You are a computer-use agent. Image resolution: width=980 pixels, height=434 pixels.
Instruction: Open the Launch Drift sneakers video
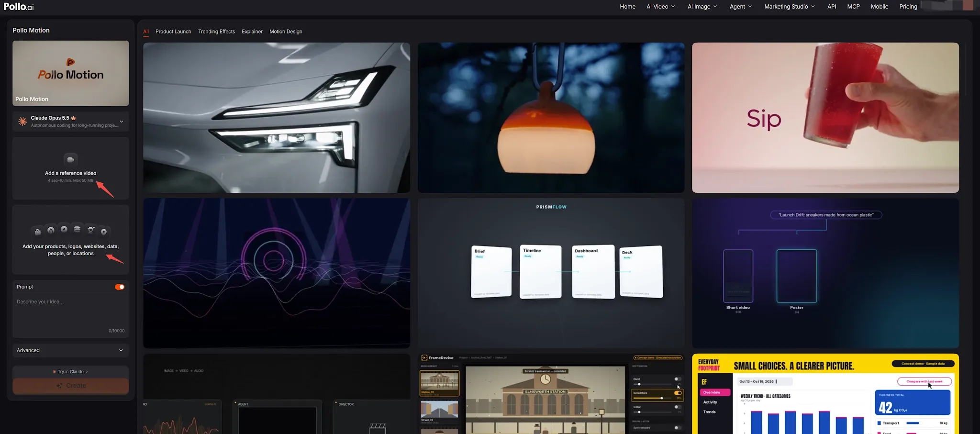point(825,273)
